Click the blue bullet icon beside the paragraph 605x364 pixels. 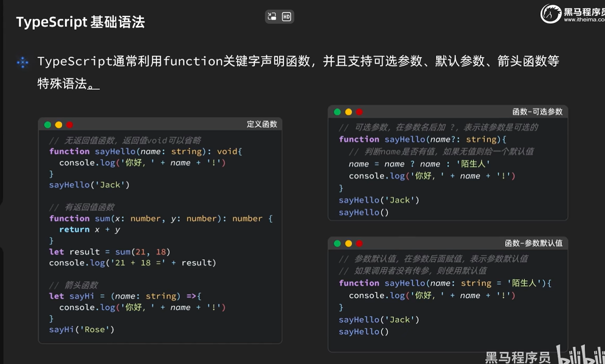(x=22, y=62)
